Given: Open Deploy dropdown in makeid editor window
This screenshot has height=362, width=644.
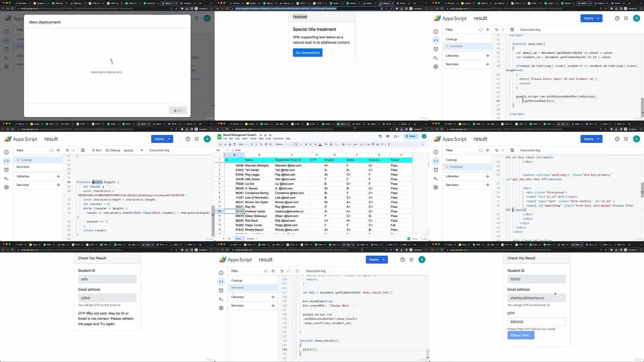Looking at the screenshot, I should click(x=169, y=139).
